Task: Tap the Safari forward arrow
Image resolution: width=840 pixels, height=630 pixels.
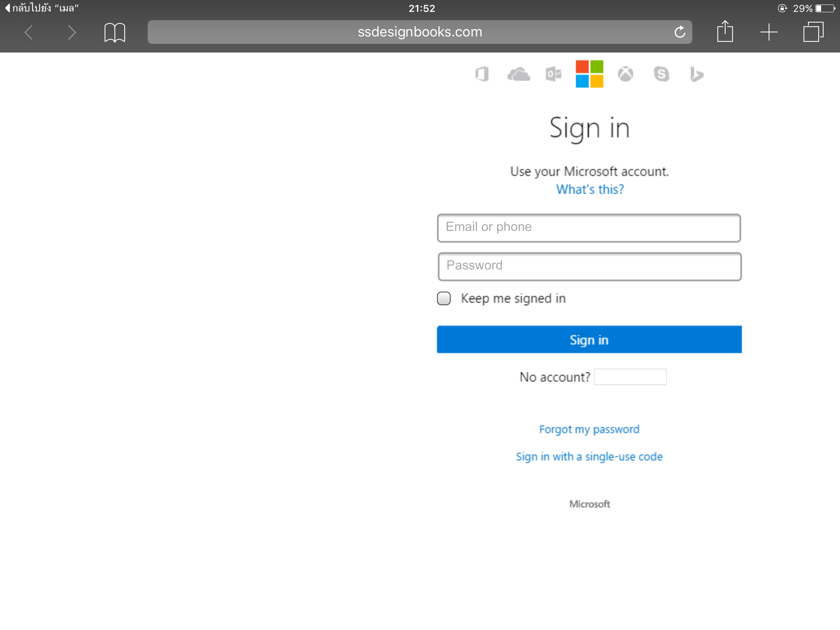Action: click(x=72, y=32)
